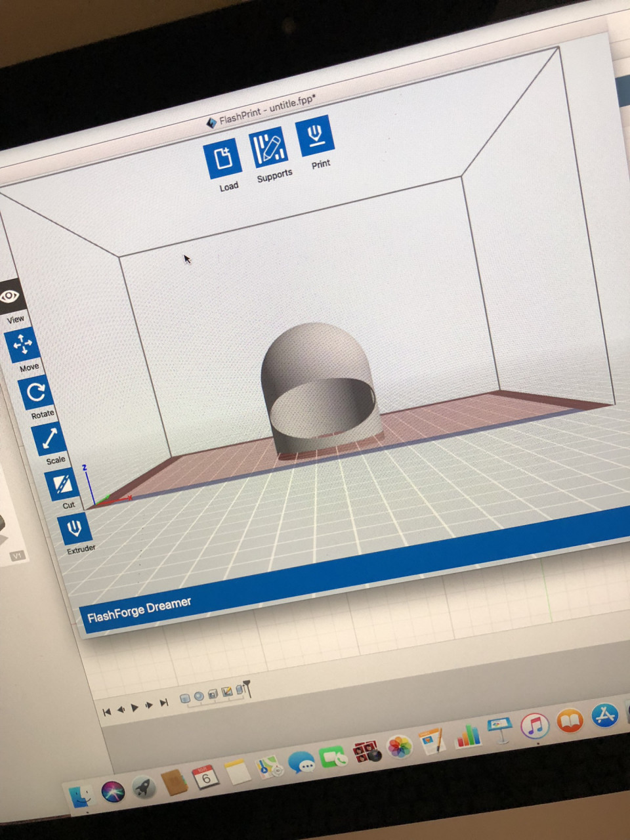Open Messages from the Dock

pyautogui.click(x=301, y=763)
